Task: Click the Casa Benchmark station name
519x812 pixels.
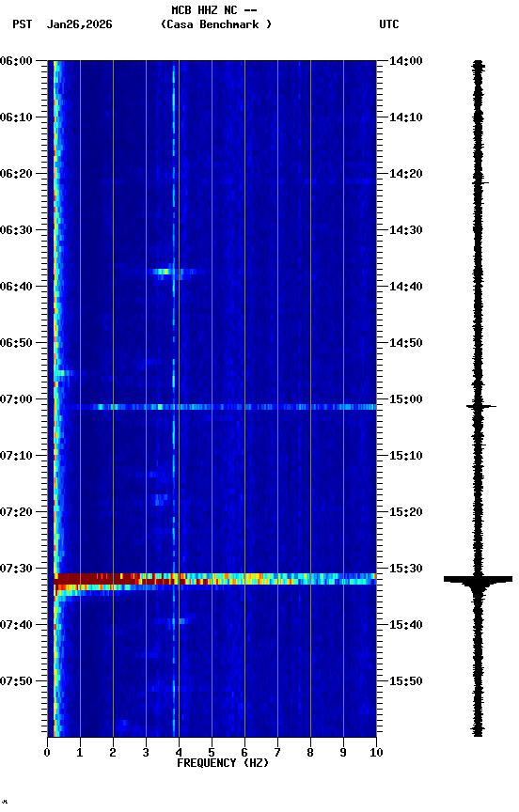Action: point(216,24)
